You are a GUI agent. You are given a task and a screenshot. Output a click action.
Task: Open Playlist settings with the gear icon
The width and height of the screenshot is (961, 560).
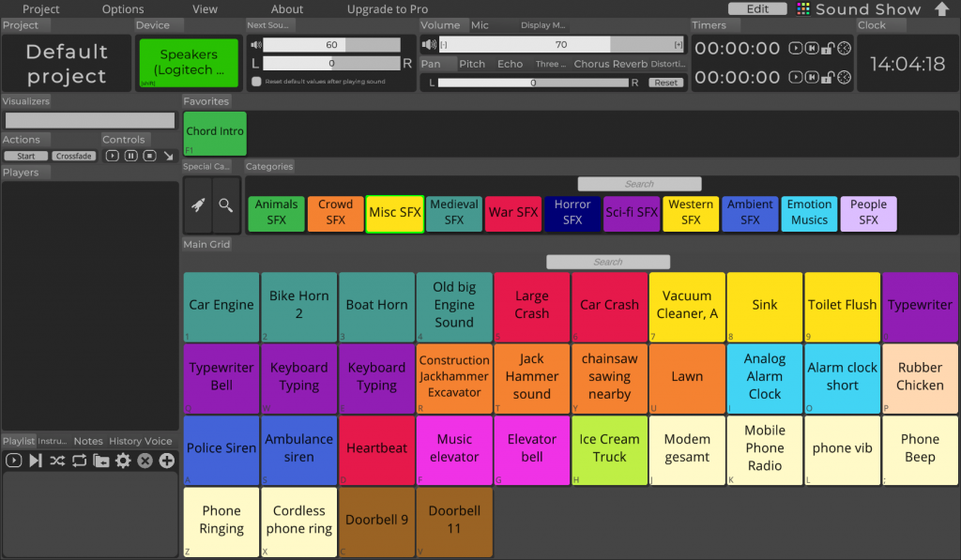coord(123,461)
